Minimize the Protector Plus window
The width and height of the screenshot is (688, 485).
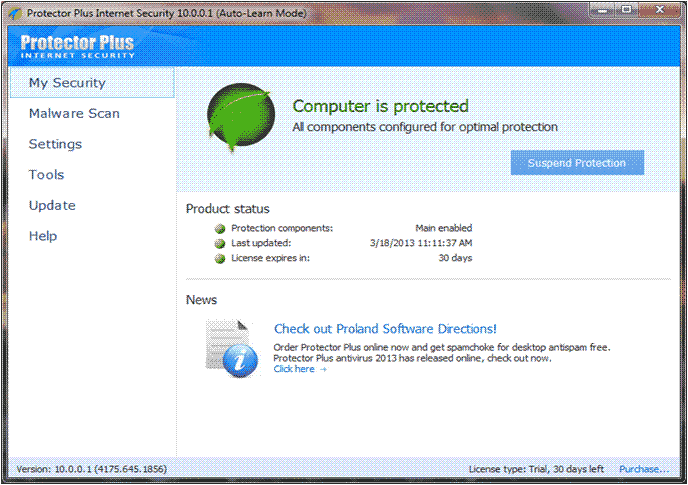(x=603, y=10)
